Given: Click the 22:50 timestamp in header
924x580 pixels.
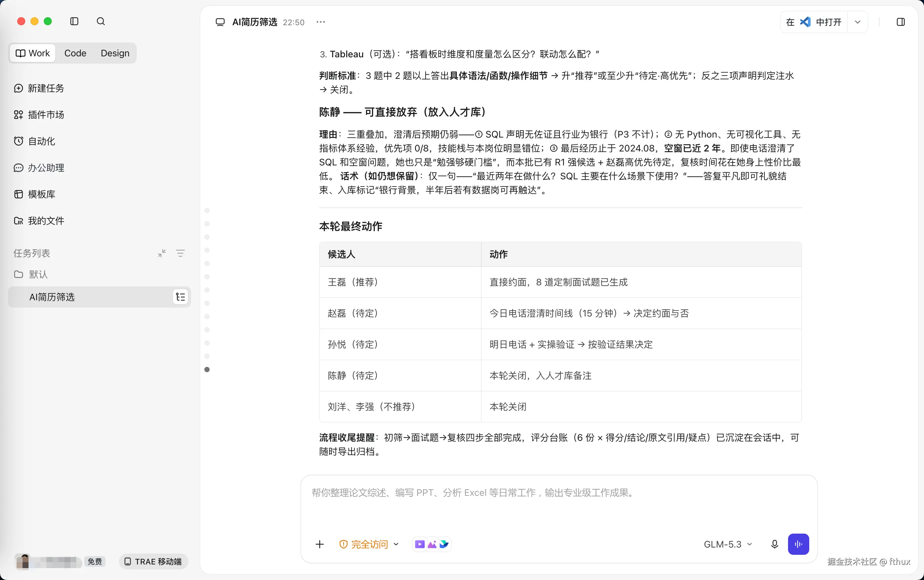Looking at the screenshot, I should tap(294, 22).
